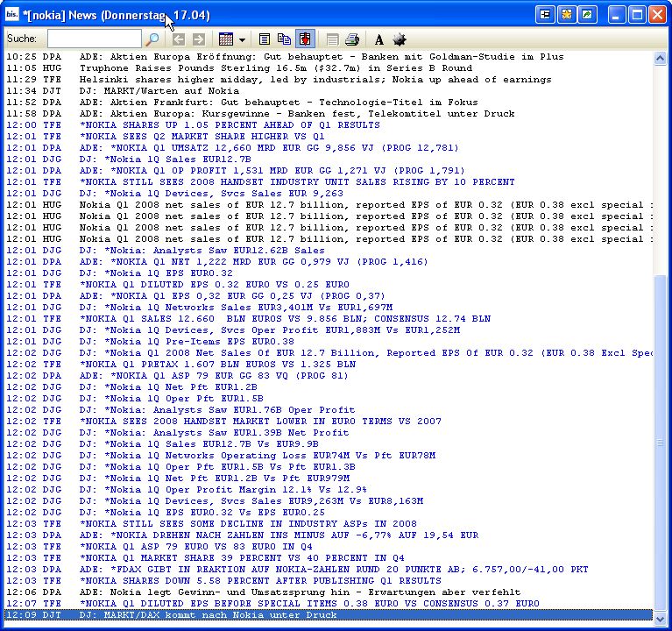
Task: Open the calendar date picker icon
Action: [x=226, y=39]
